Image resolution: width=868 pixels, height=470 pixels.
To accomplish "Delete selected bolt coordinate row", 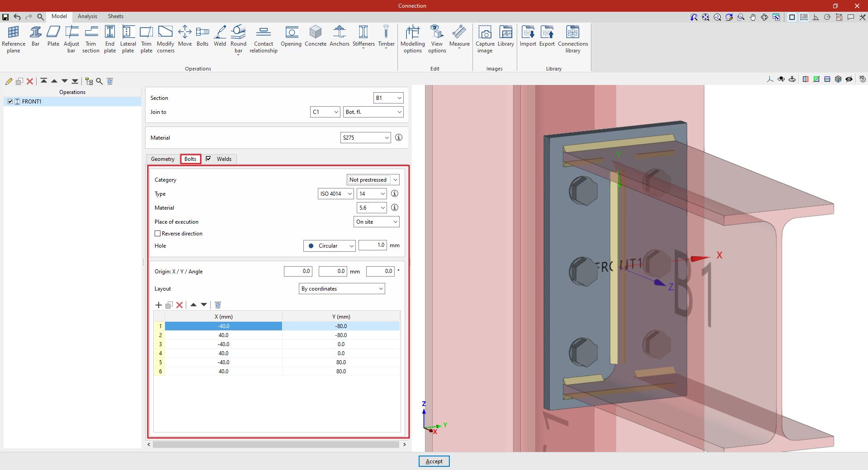I will [x=179, y=305].
